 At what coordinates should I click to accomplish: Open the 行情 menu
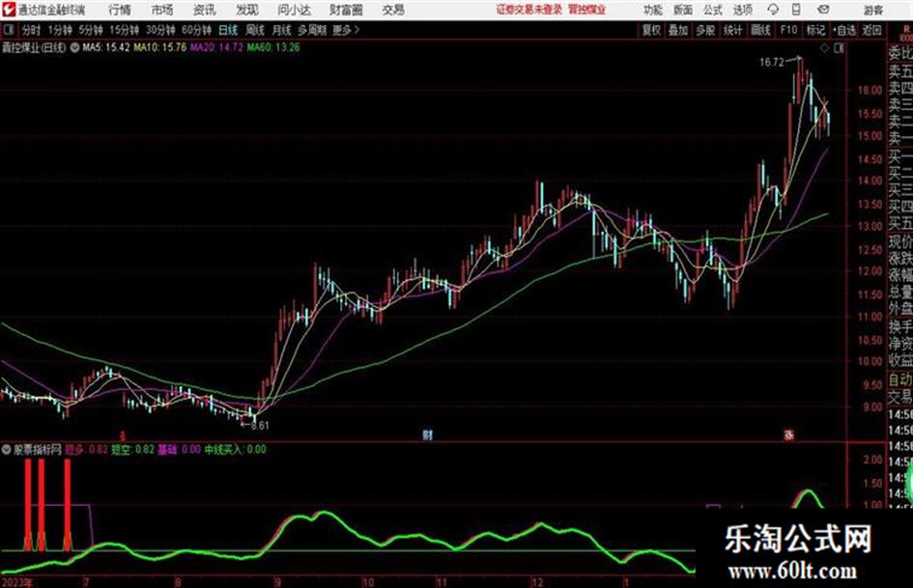[x=120, y=10]
